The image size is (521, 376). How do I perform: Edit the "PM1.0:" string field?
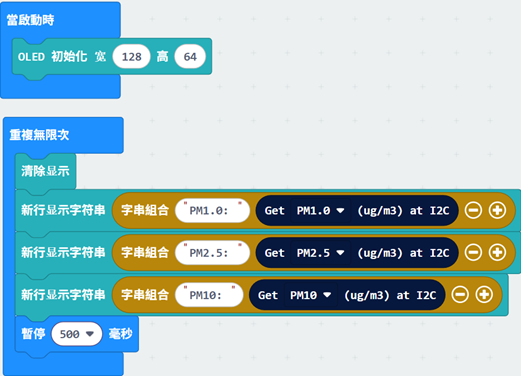pyautogui.click(x=212, y=211)
